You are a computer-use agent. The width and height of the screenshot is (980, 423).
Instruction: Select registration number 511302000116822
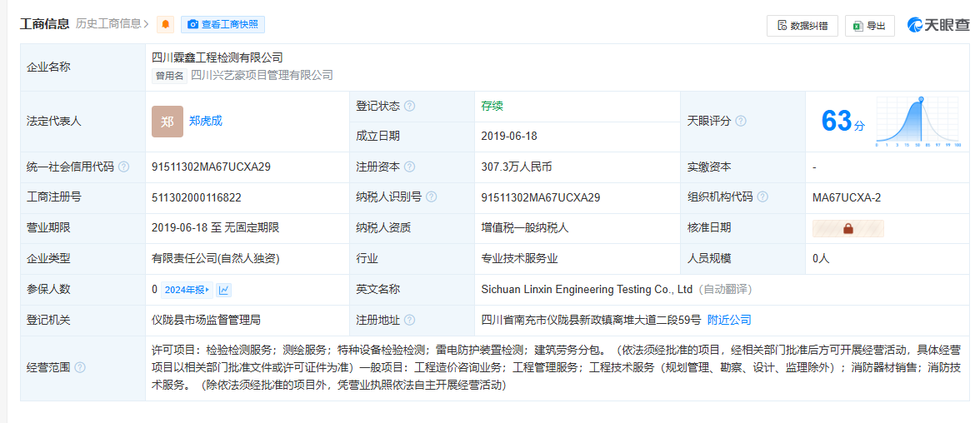coord(197,197)
